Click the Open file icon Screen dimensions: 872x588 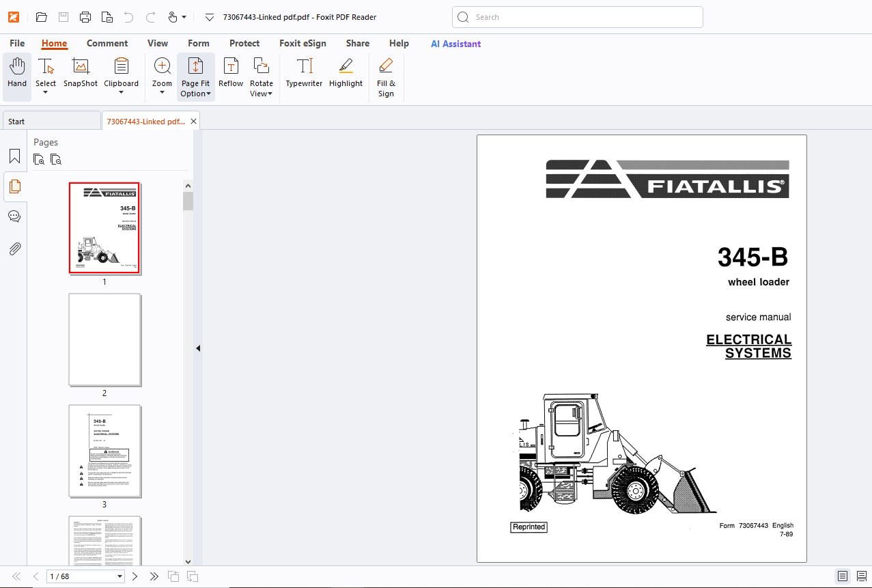[42, 17]
